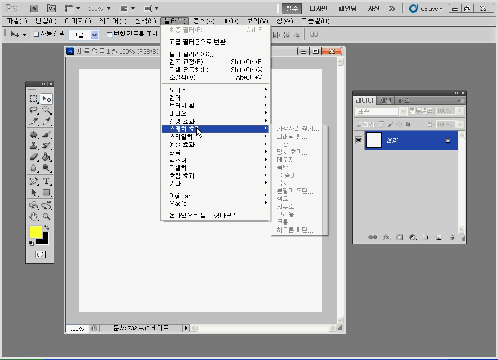Select the Type tool
Screen dimensions: 498x360
pos(46,181)
